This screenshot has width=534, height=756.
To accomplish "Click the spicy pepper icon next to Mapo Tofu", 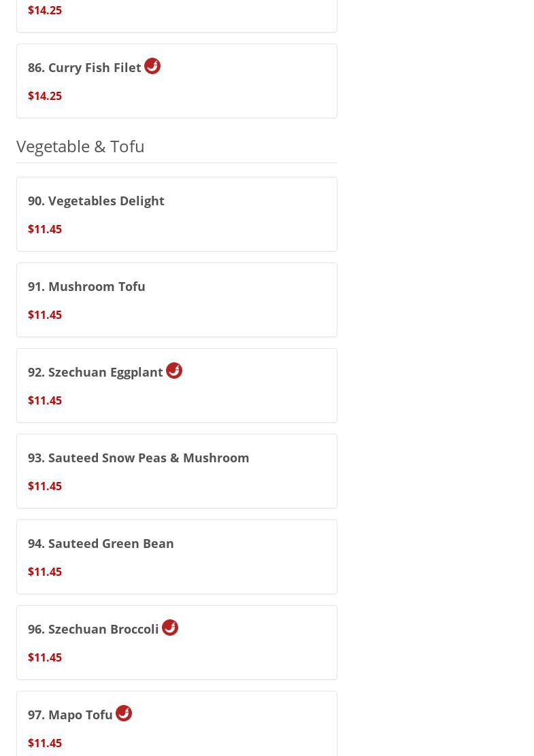I will click(x=124, y=713).
